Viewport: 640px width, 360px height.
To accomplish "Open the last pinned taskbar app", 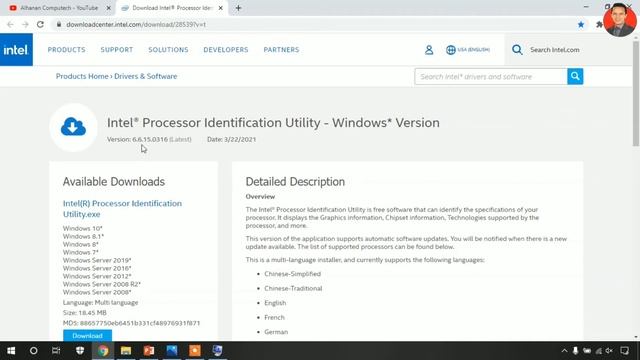I will [218, 351].
